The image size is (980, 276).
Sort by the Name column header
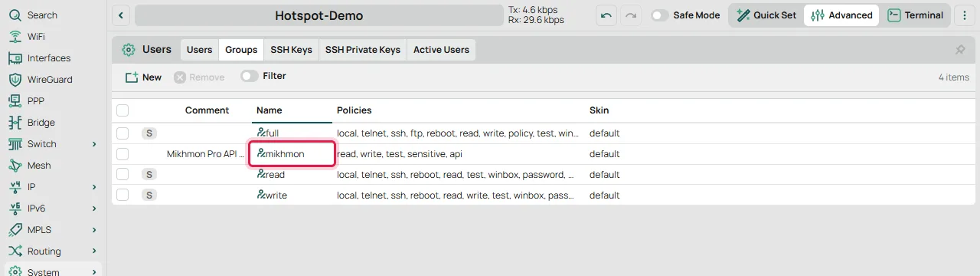(269, 110)
